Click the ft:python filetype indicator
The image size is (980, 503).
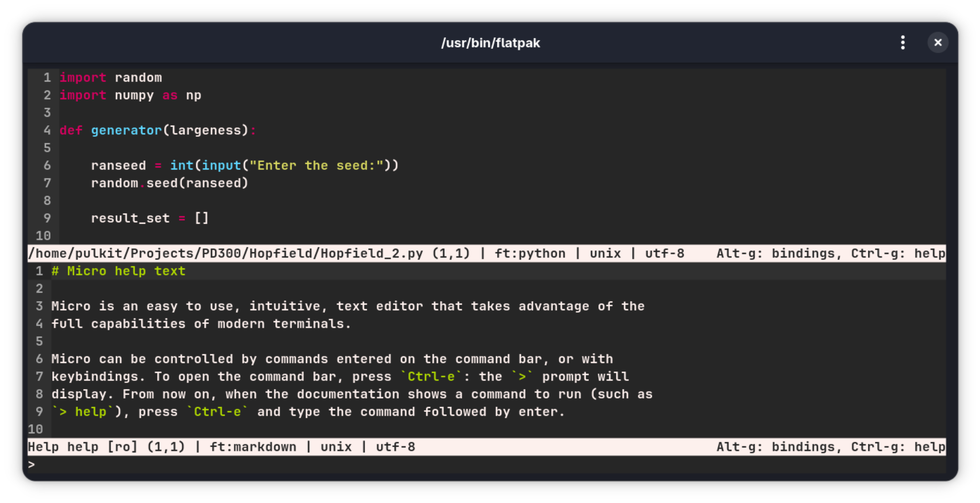pos(530,253)
